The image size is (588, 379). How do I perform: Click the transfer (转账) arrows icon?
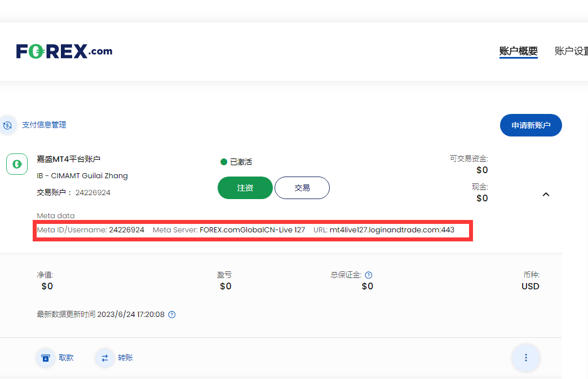[105, 358]
